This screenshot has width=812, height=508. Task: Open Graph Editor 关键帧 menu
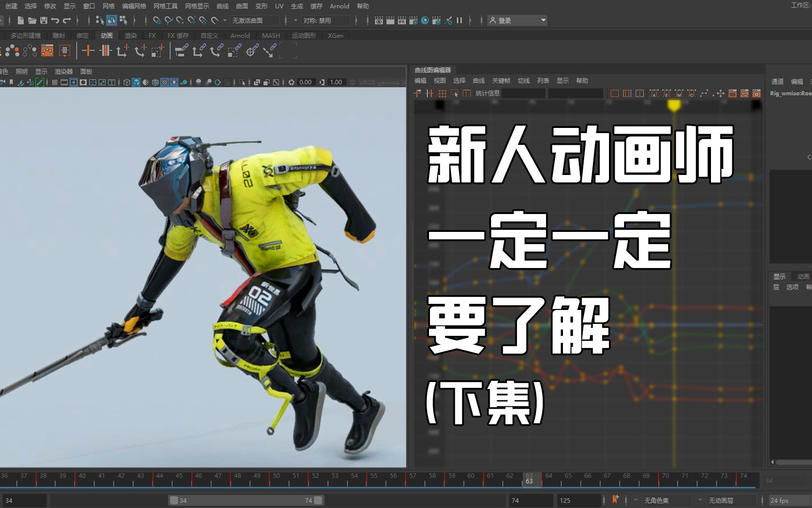coord(501,80)
